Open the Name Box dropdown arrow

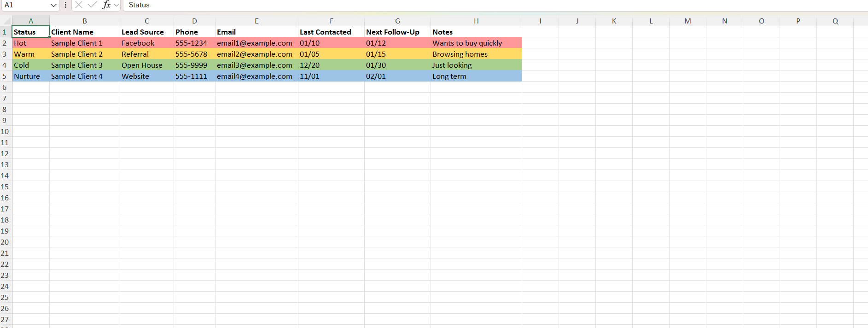pyautogui.click(x=53, y=5)
